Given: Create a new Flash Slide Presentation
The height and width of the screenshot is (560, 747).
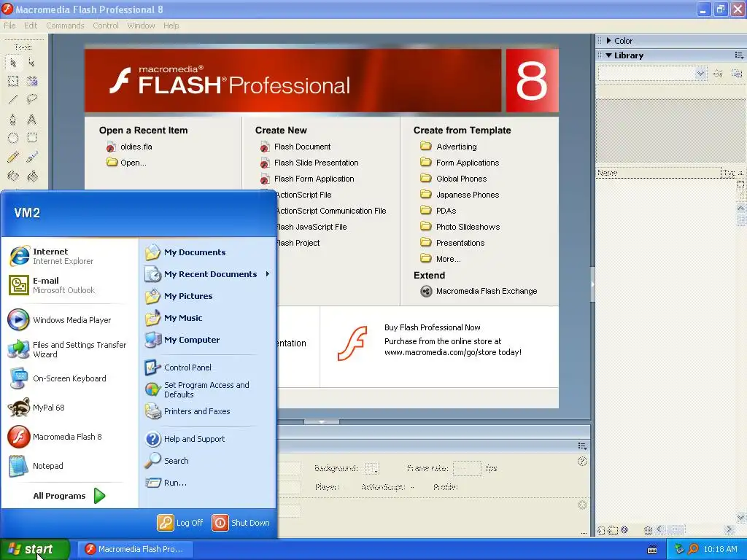Looking at the screenshot, I should pos(316,163).
